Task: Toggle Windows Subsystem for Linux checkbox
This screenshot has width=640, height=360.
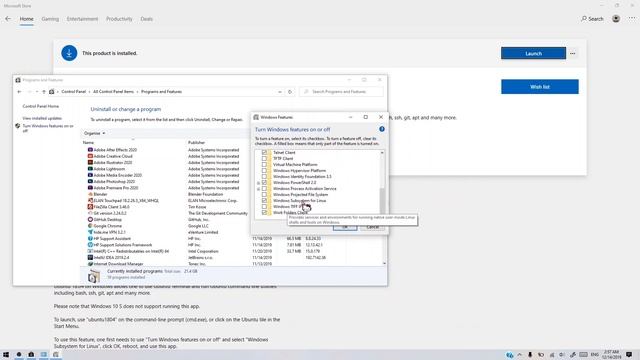Action: pyautogui.click(x=264, y=200)
